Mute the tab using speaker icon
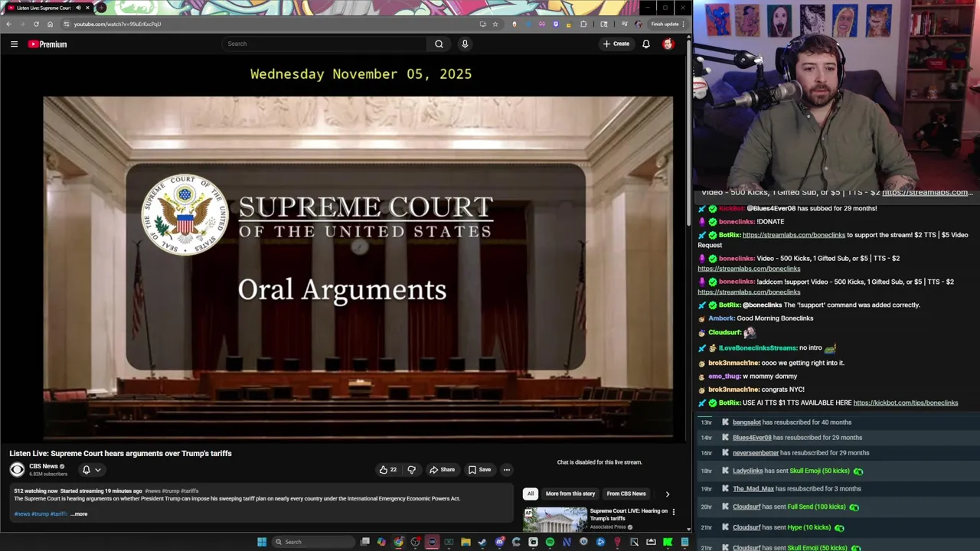This screenshot has height=551, width=980. pos(78,8)
